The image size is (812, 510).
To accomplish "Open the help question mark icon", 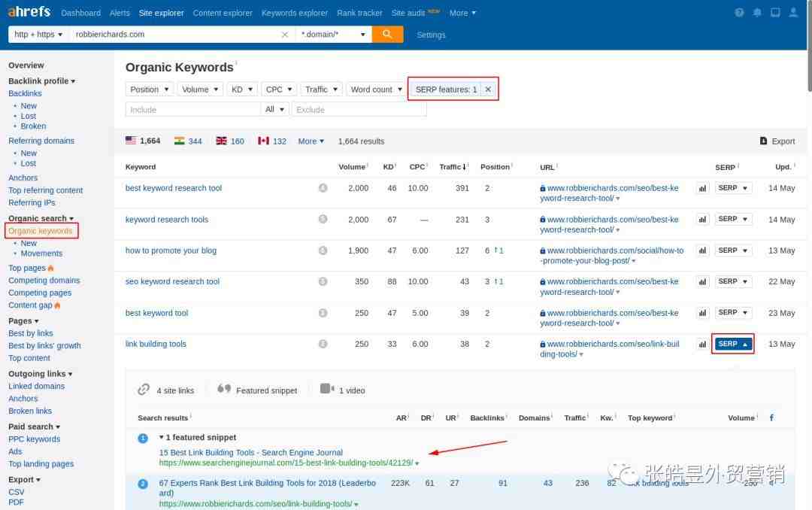I will (x=739, y=13).
